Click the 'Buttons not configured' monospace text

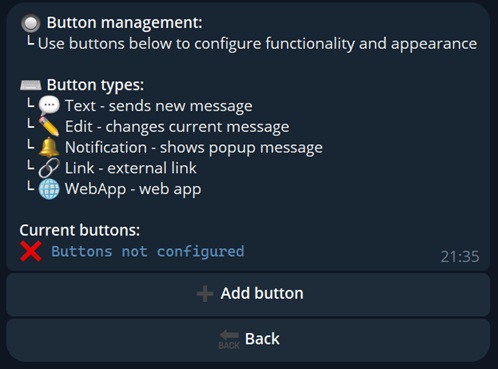(148, 251)
